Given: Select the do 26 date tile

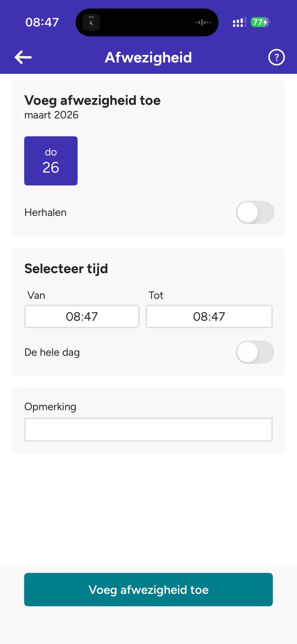Looking at the screenshot, I should (x=51, y=161).
